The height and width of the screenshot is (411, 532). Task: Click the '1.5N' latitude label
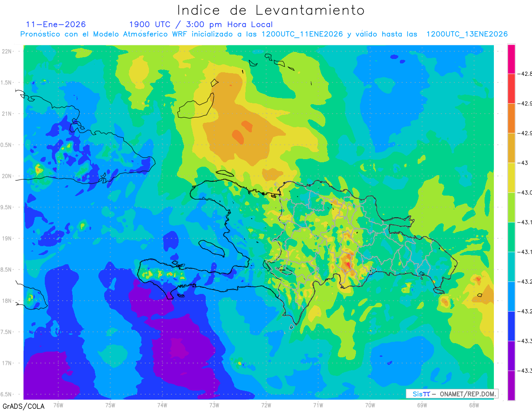(7, 82)
